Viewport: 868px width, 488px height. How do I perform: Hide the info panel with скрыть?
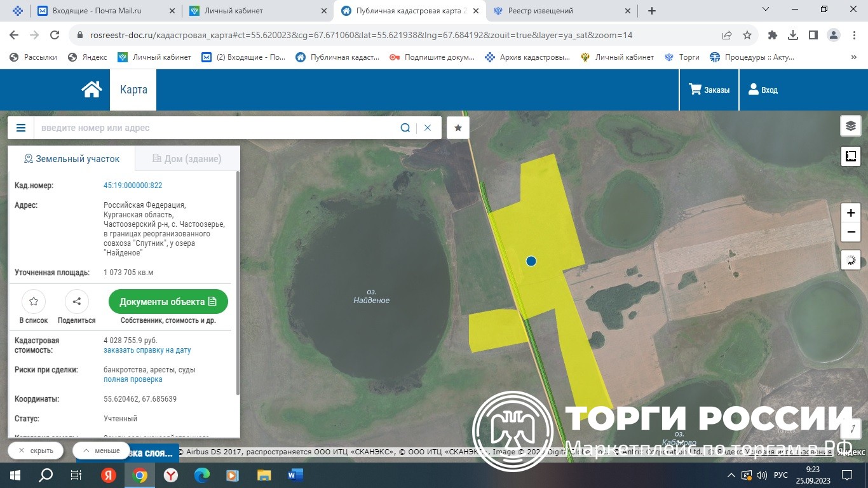(x=36, y=451)
